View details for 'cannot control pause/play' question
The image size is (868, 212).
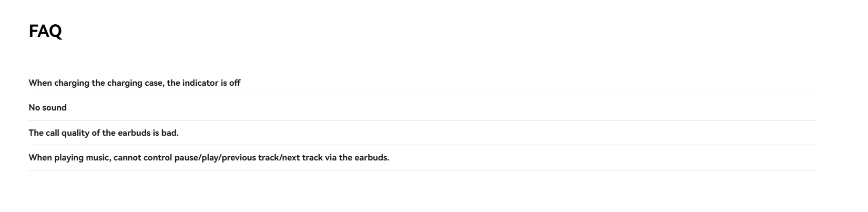(x=423, y=158)
